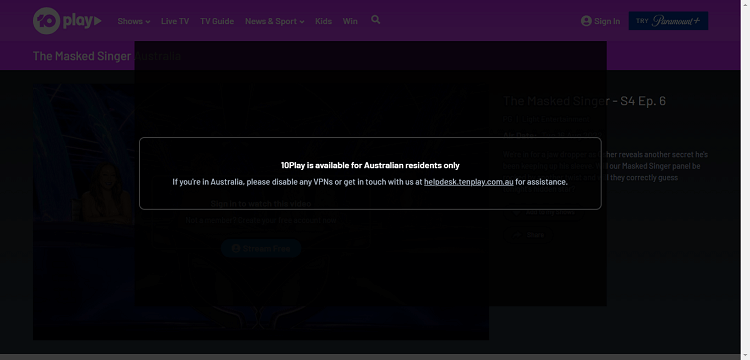This screenshot has height=360, width=750.
Task: Click the dimmed Share button
Action: [528, 235]
